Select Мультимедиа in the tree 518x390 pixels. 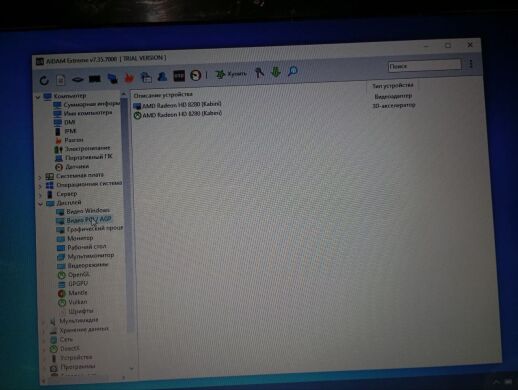pos(79,320)
